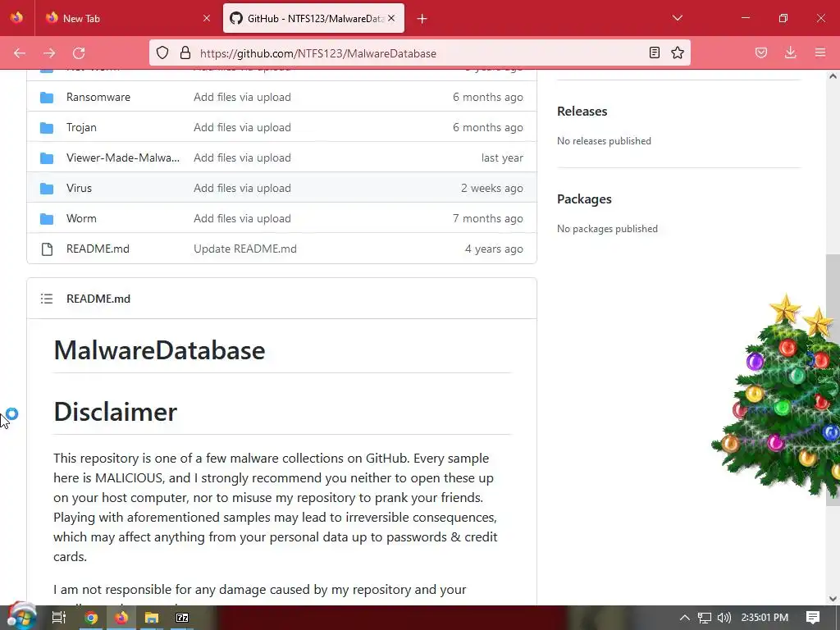Open the Virus folder link
The image size is (840, 630).
[79, 188]
